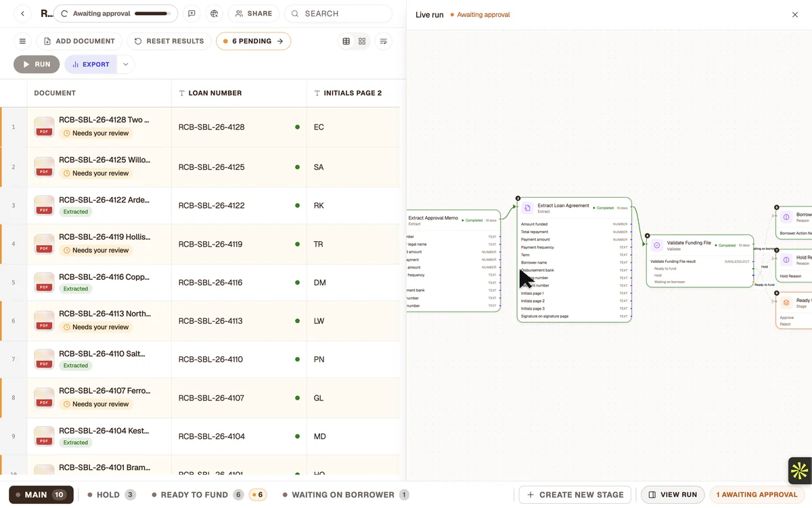Focus the Search field
Viewport: 812px width, 508px height.
click(x=338, y=14)
